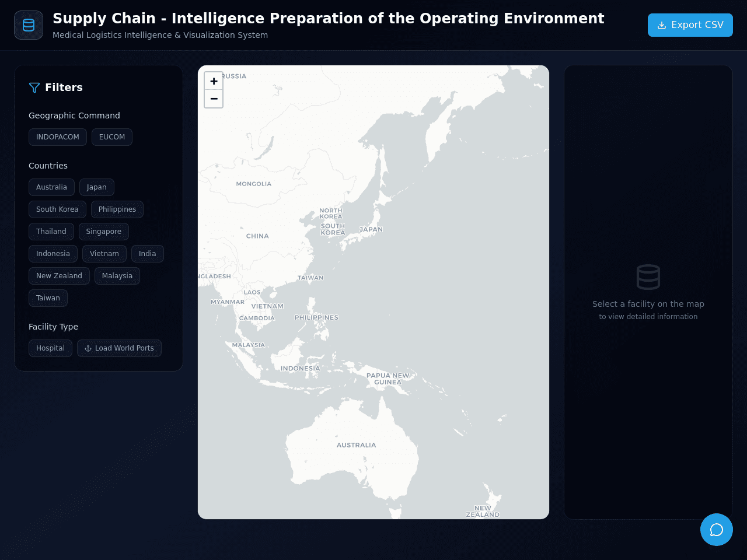Click the Facility Type section label
Viewport: 747px width, 560px height.
point(53,327)
